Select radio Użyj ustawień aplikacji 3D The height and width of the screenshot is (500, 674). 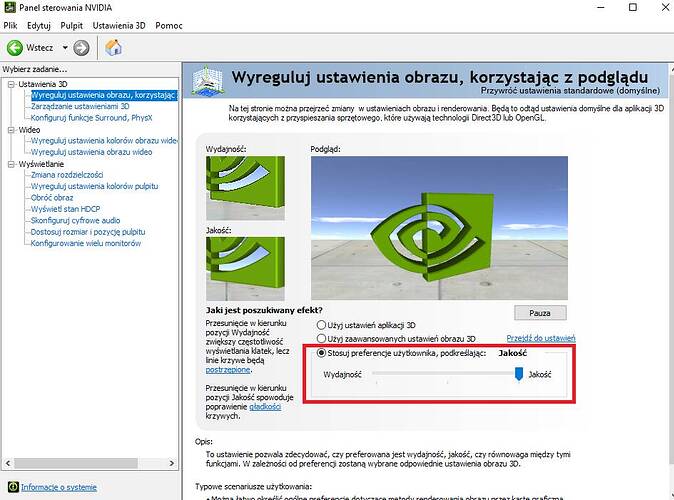coord(321,325)
